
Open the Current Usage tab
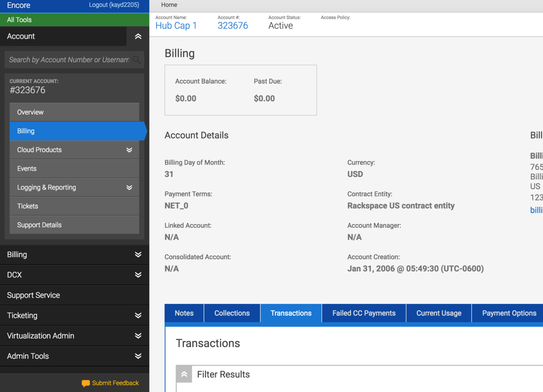[x=439, y=313]
